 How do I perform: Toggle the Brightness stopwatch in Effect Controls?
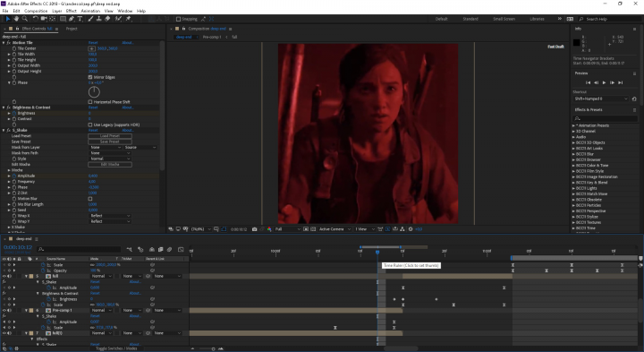pyautogui.click(x=14, y=113)
